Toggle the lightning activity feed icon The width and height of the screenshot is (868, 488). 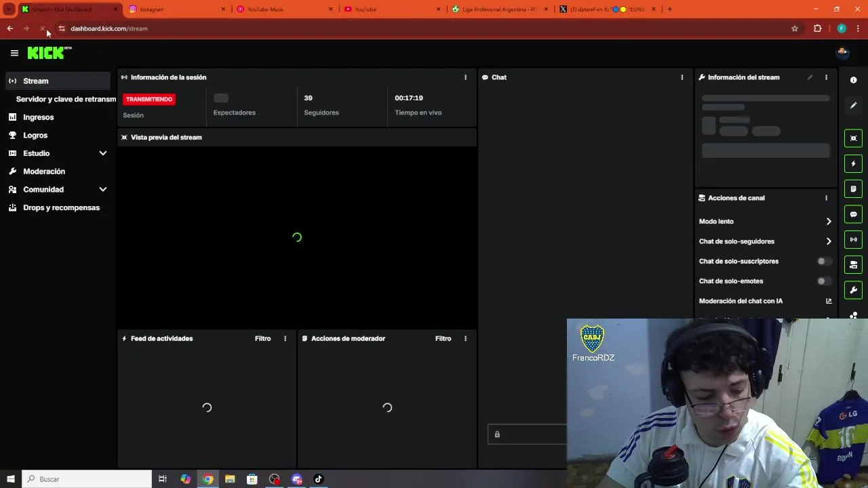(x=853, y=163)
